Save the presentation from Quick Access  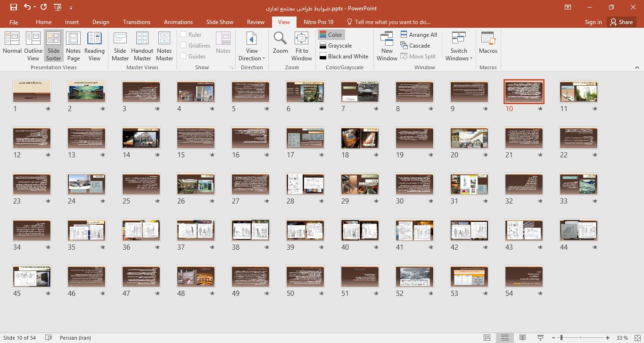(x=13, y=8)
